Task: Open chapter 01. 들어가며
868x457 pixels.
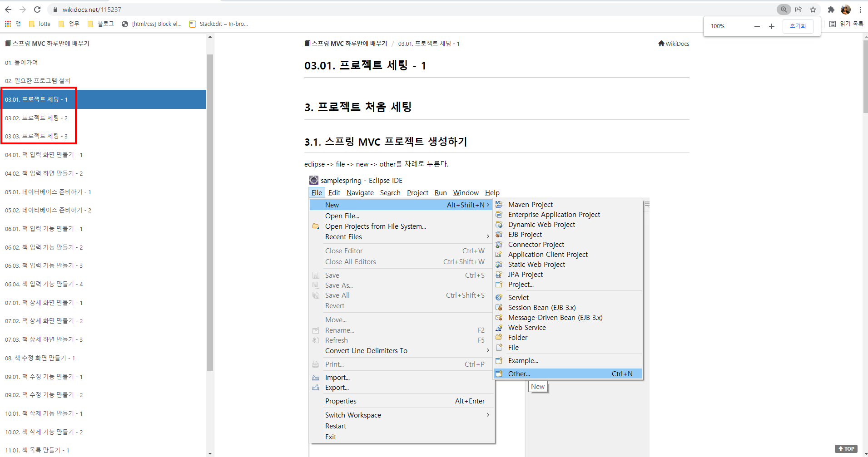Action: pyautogui.click(x=21, y=63)
